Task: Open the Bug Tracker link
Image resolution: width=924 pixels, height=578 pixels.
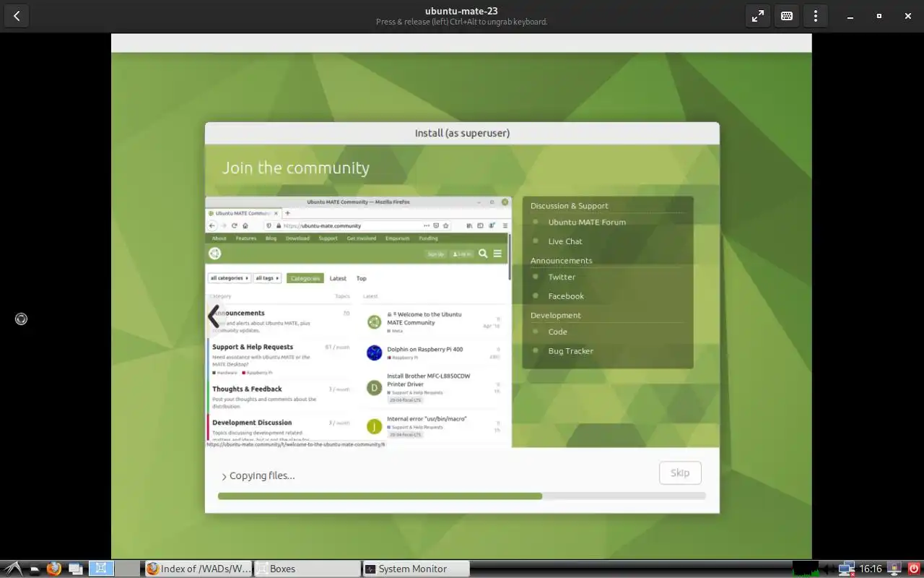Action: (571, 351)
